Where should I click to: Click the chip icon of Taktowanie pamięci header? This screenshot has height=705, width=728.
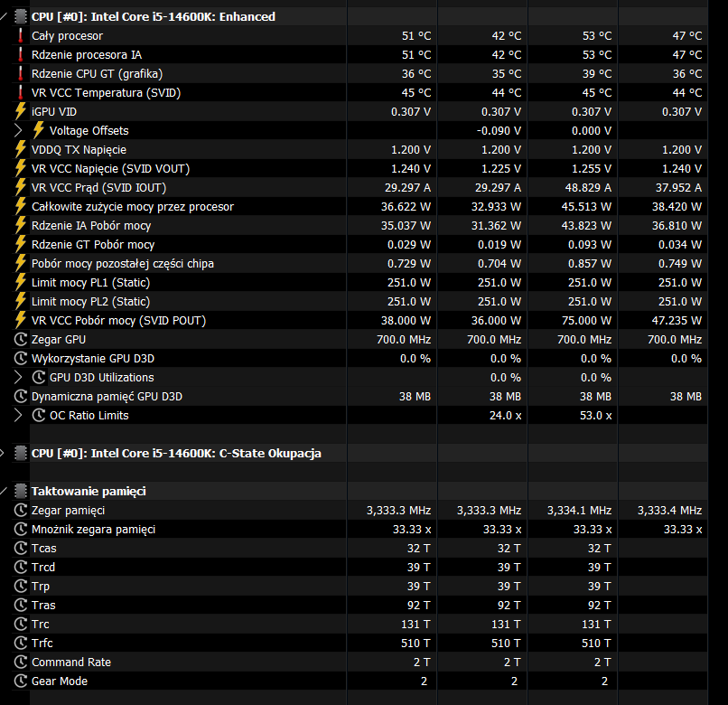click(x=21, y=492)
